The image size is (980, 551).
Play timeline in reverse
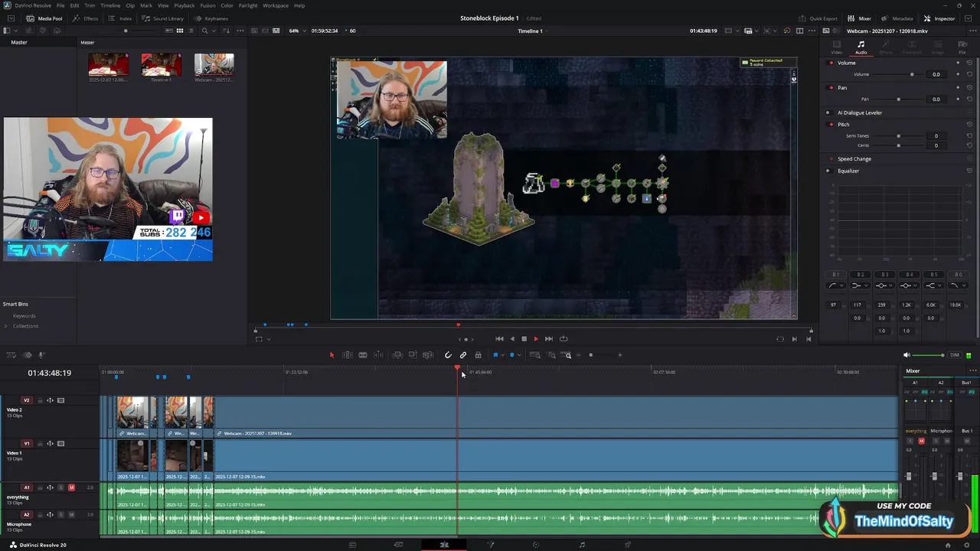point(512,339)
